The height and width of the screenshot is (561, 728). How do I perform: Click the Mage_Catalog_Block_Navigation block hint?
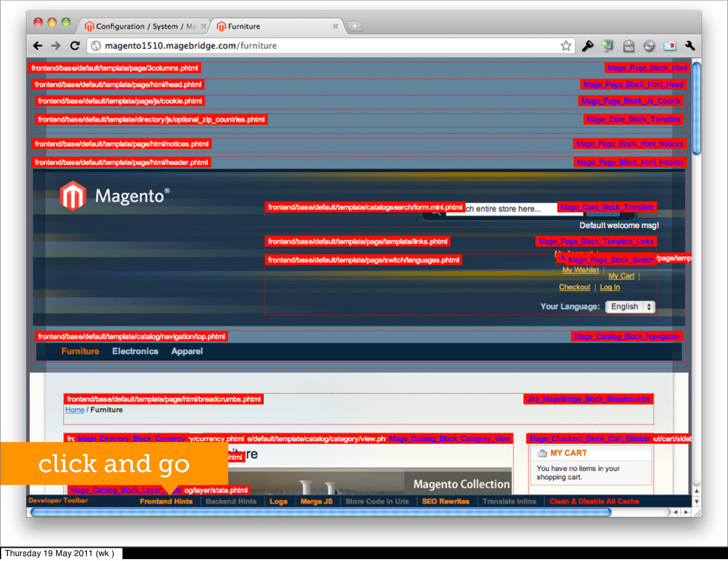click(x=627, y=337)
